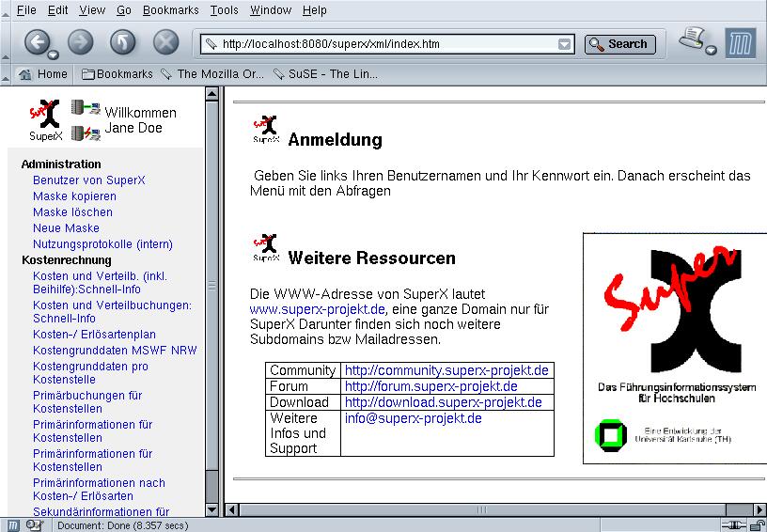Click the Print icon in toolbar

point(693,39)
